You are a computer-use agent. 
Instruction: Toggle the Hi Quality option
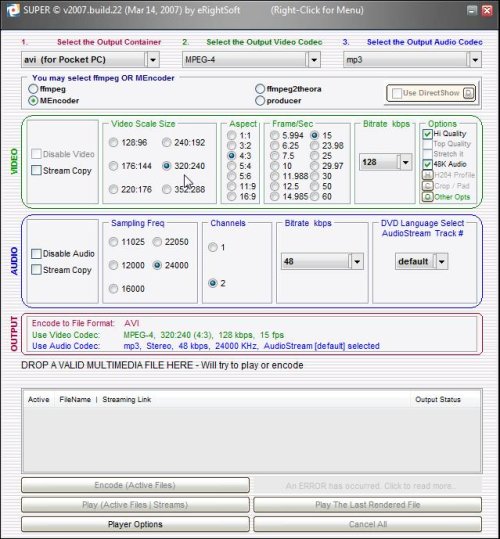click(427, 134)
